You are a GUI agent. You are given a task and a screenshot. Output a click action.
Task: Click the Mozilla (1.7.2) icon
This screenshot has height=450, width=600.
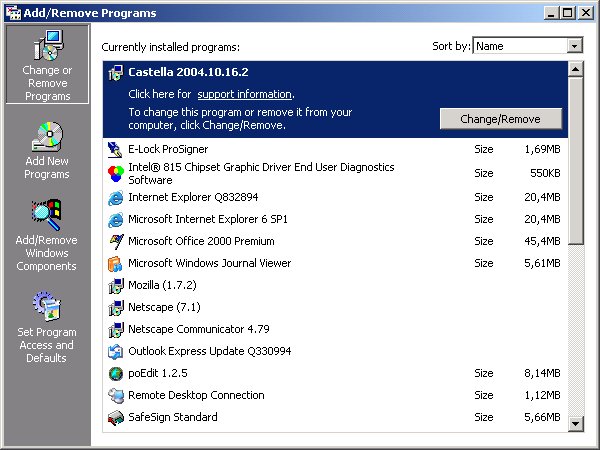(x=116, y=285)
